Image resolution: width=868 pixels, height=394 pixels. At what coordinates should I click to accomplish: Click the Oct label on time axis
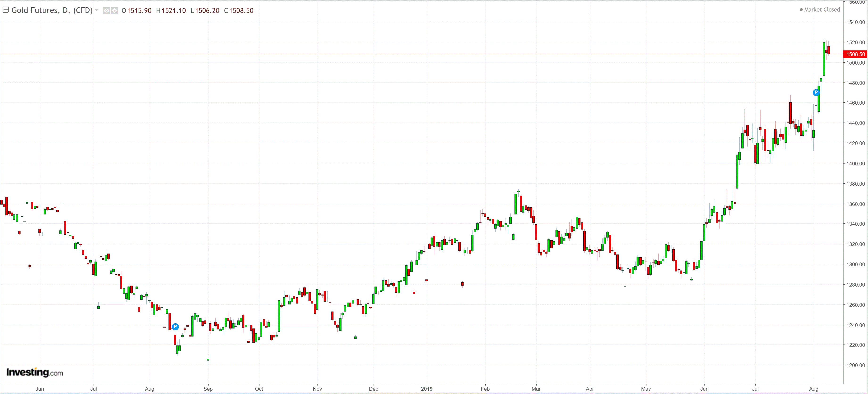pyautogui.click(x=259, y=389)
